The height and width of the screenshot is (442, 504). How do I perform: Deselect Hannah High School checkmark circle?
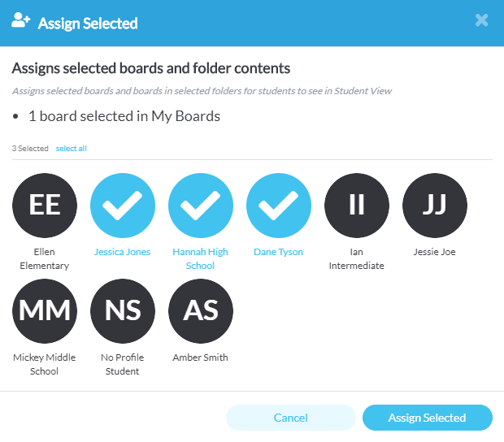coord(201,206)
